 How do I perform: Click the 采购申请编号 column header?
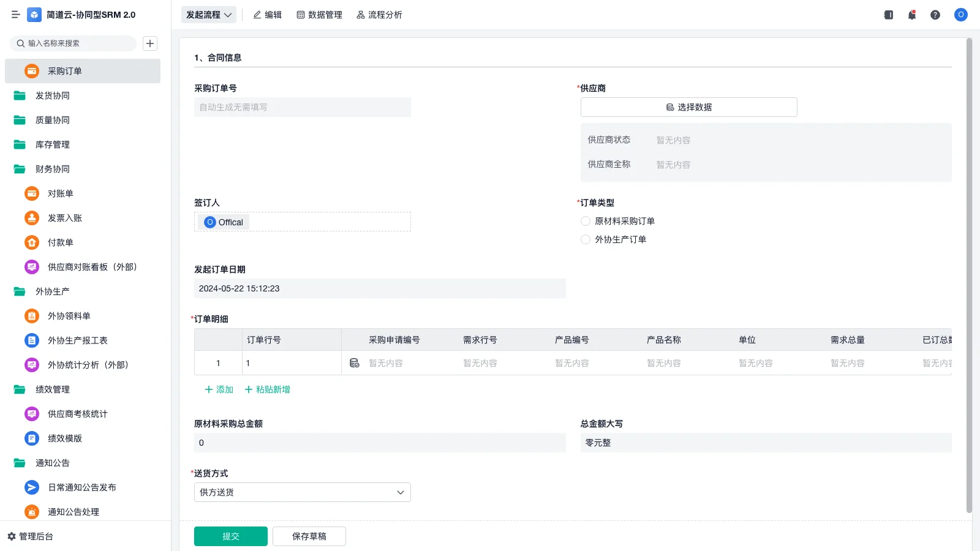[394, 340]
